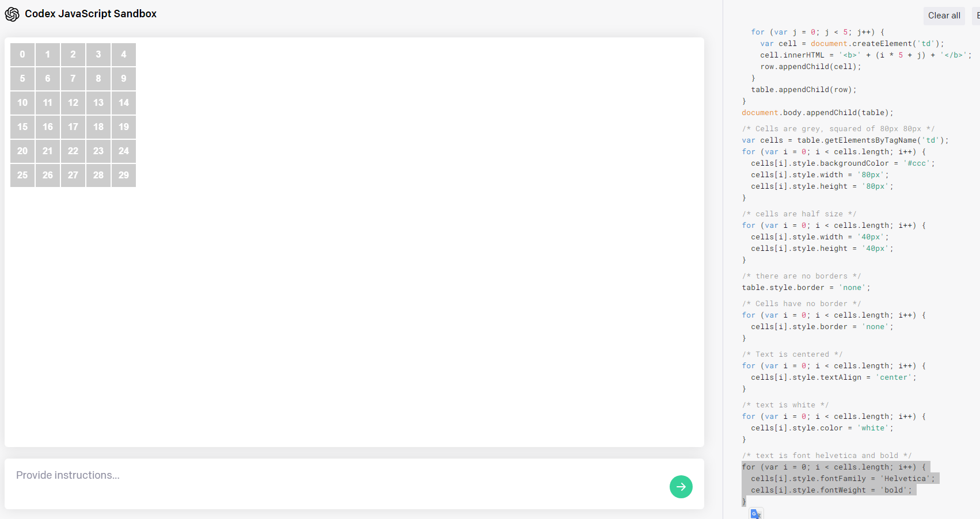This screenshot has width=980, height=519.
Task: Click table cell 12
Action: tap(73, 103)
